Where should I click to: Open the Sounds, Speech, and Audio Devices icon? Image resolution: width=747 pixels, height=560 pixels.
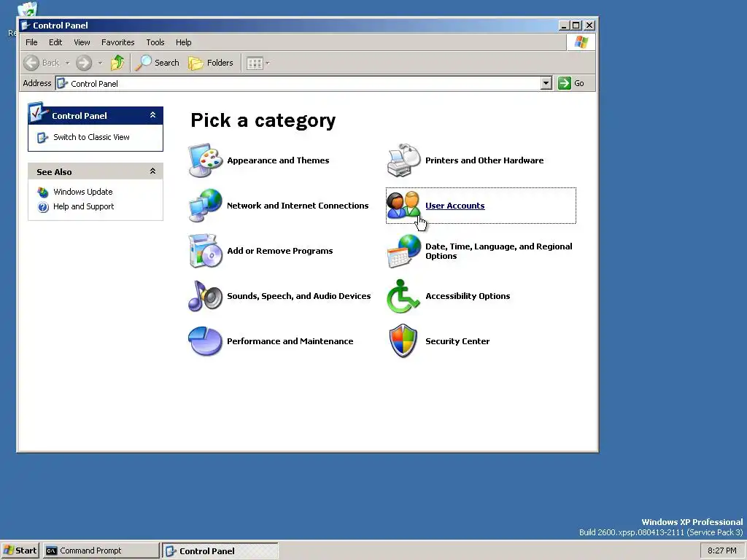coord(205,296)
